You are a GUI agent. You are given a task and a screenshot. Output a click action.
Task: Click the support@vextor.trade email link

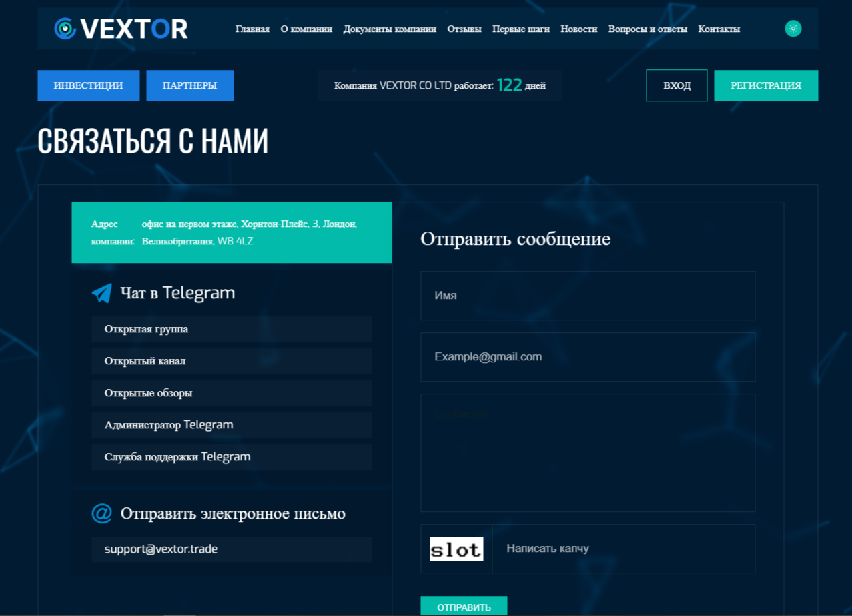click(232, 549)
